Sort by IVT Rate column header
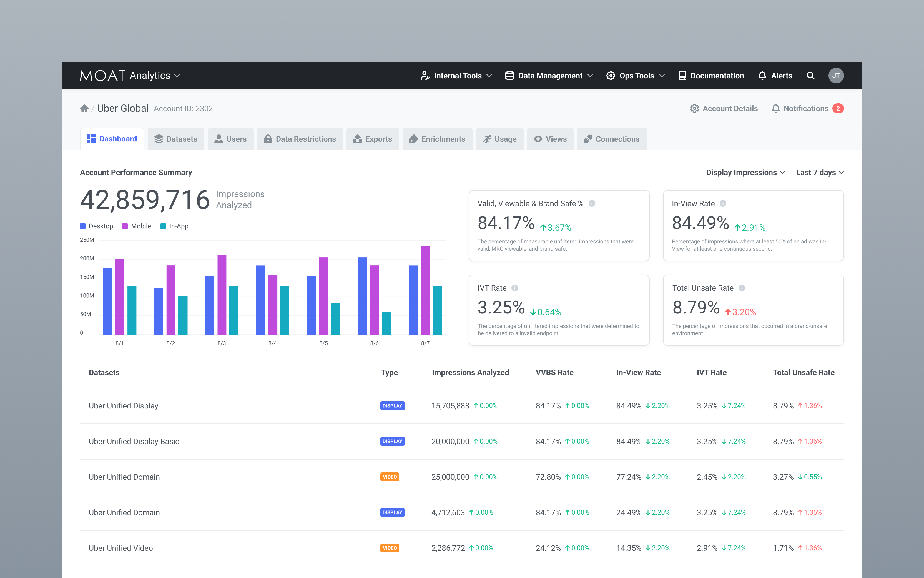Image resolution: width=924 pixels, height=578 pixels. pyautogui.click(x=711, y=372)
